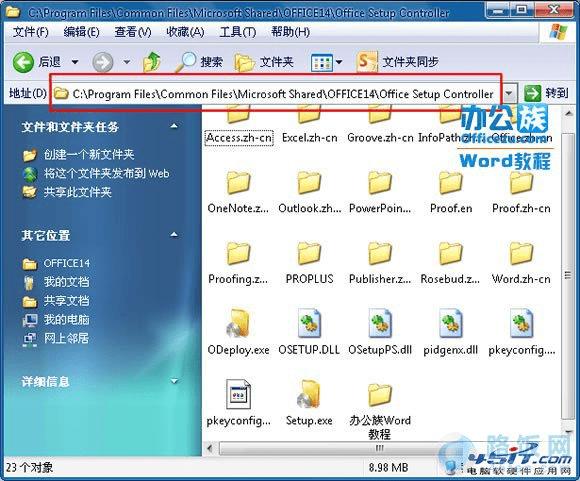Select the PowerPoin... folder
This screenshot has height=481, width=580.
[380, 193]
